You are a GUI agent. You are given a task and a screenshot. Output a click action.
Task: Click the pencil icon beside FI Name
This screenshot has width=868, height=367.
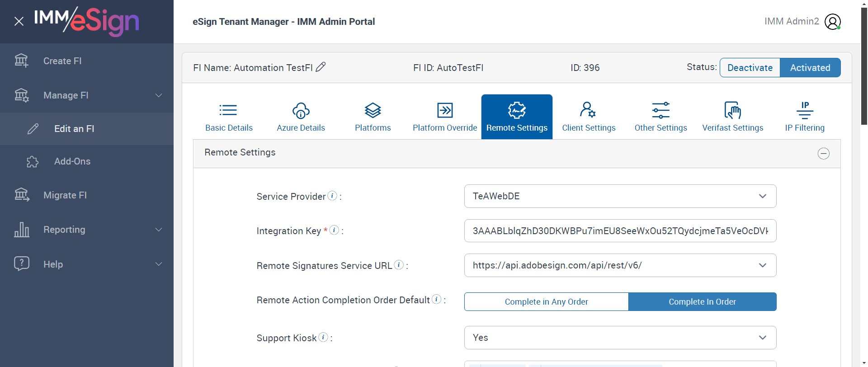(321, 67)
